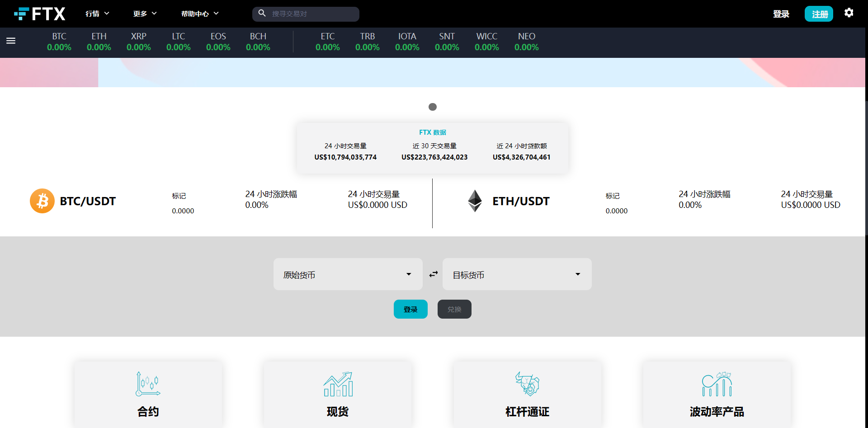Screen dimensions: 868x428
Task: Click the 近 30 天交易量 label
Action: pyautogui.click(x=434, y=146)
